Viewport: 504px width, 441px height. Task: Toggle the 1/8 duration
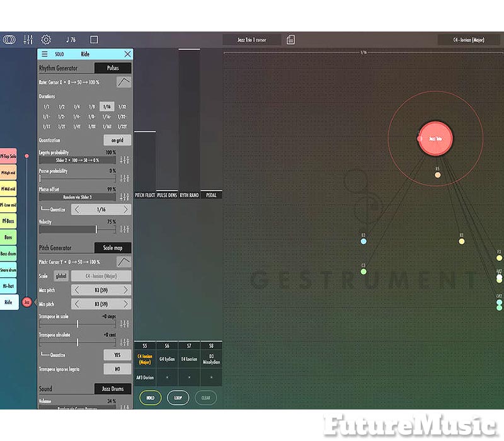tap(92, 106)
